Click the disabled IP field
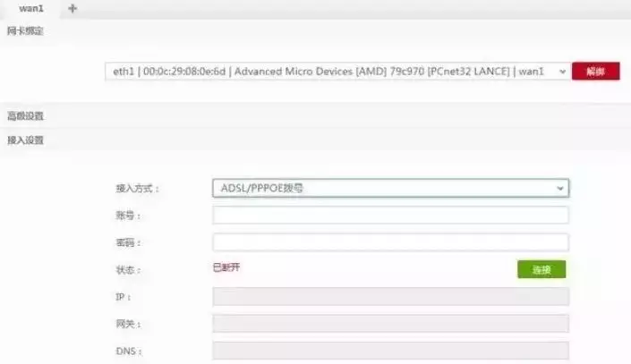 coord(391,296)
